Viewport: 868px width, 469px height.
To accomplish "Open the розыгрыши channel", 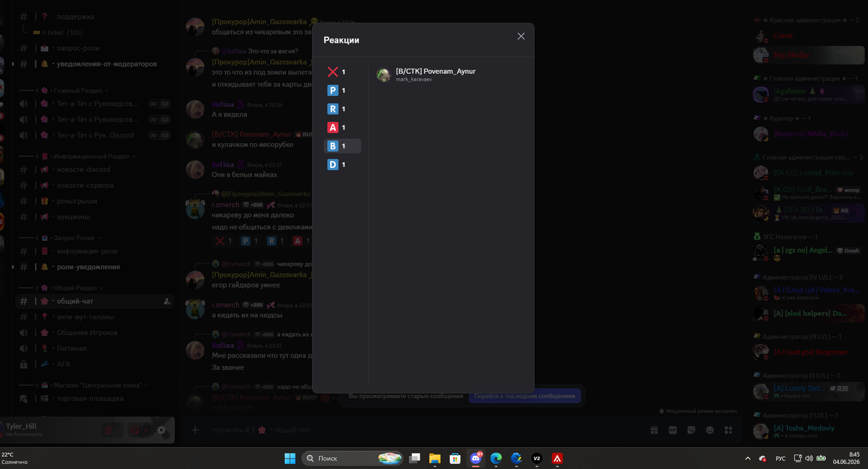I will 95,201.
